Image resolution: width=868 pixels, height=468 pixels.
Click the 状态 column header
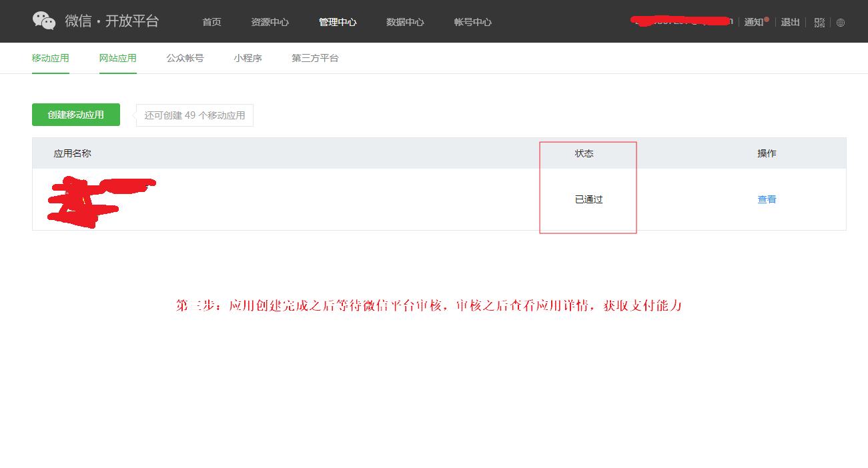[584, 153]
